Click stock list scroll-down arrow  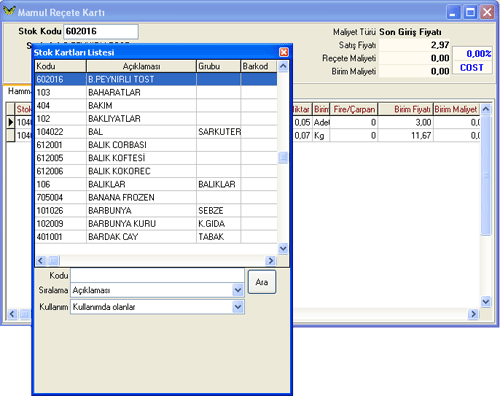click(283, 248)
